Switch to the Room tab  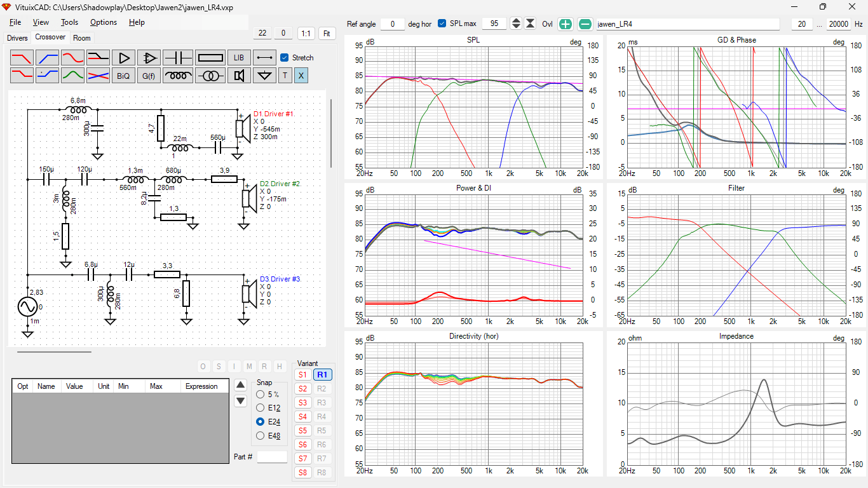coord(82,38)
